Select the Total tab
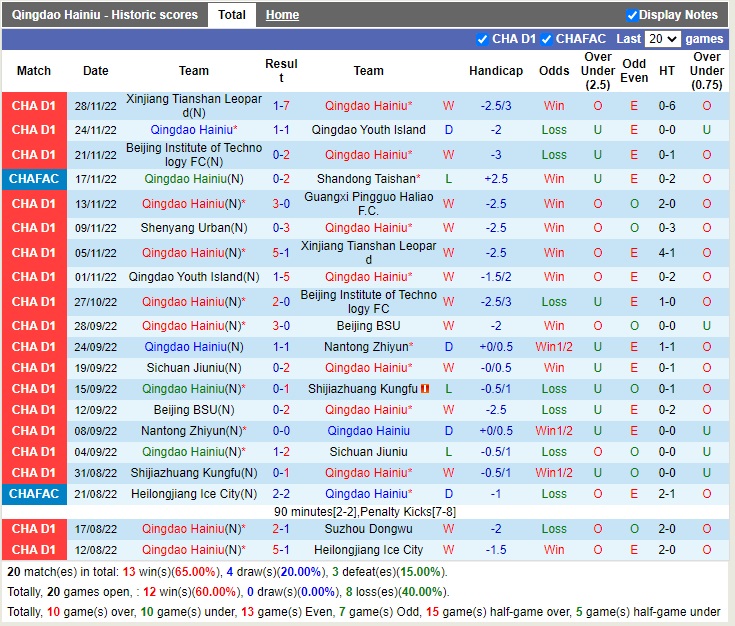This screenshot has width=735, height=626. pyautogui.click(x=232, y=15)
